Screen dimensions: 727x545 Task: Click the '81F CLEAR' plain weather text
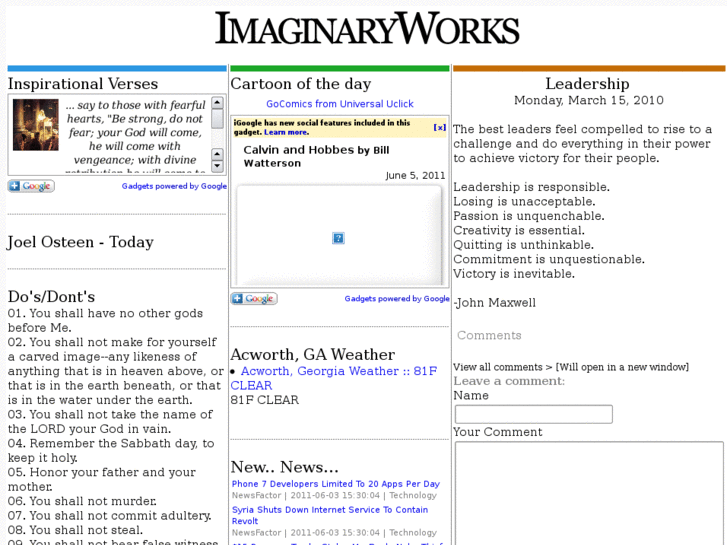coord(264,400)
